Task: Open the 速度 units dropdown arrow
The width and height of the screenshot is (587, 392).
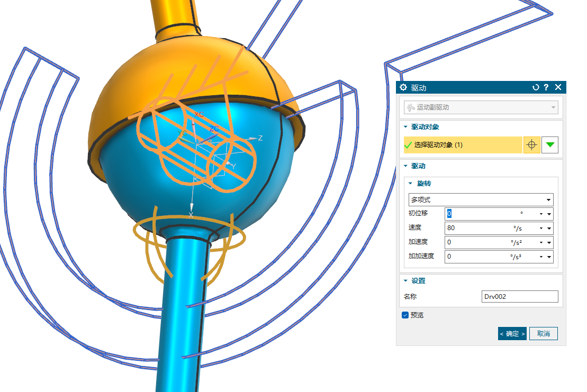Action: [x=541, y=229]
